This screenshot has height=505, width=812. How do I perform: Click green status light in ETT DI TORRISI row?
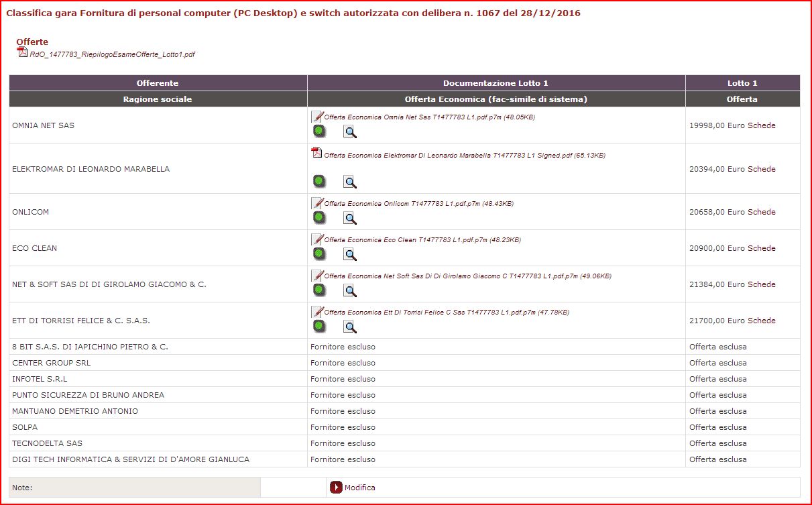point(319,327)
